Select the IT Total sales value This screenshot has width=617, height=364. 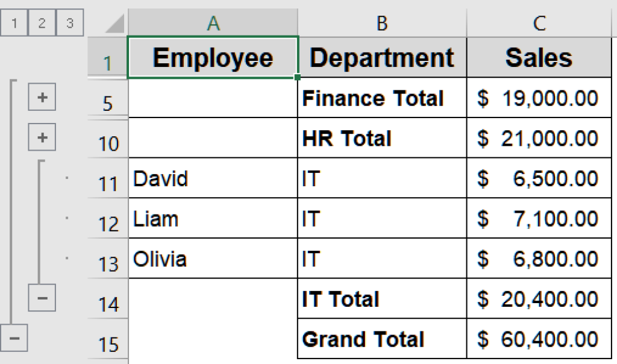[x=539, y=299]
